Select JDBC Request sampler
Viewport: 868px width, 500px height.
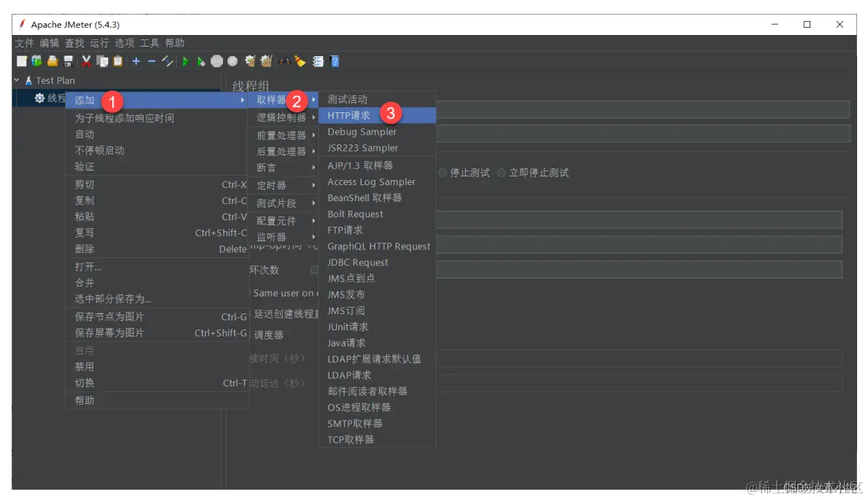tap(377, 262)
